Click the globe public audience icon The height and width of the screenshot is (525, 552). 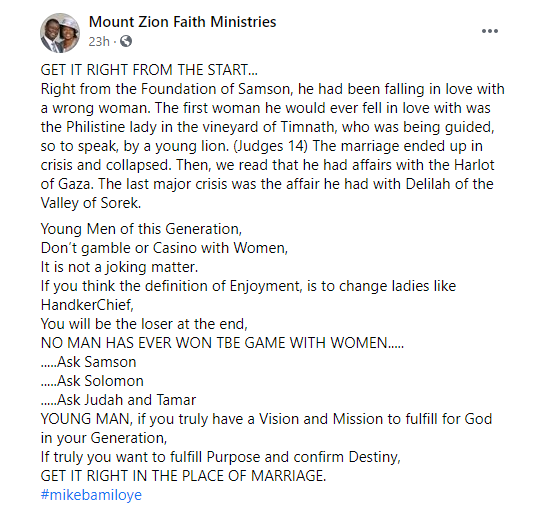pyautogui.click(x=126, y=42)
